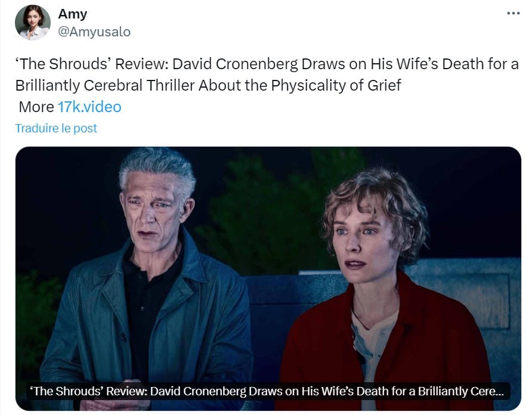The width and height of the screenshot is (532, 415).
Task: Click the Brilliantly Cerebral Thriller text line
Action: pos(208,85)
